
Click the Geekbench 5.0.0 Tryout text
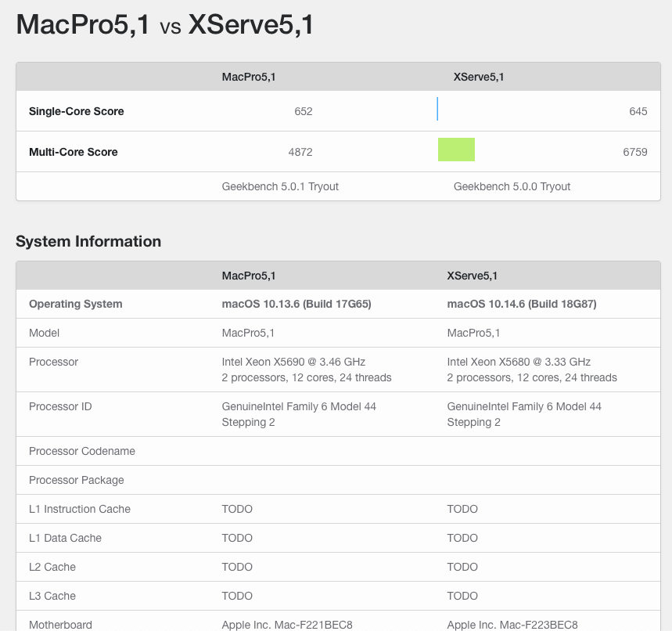(512, 186)
